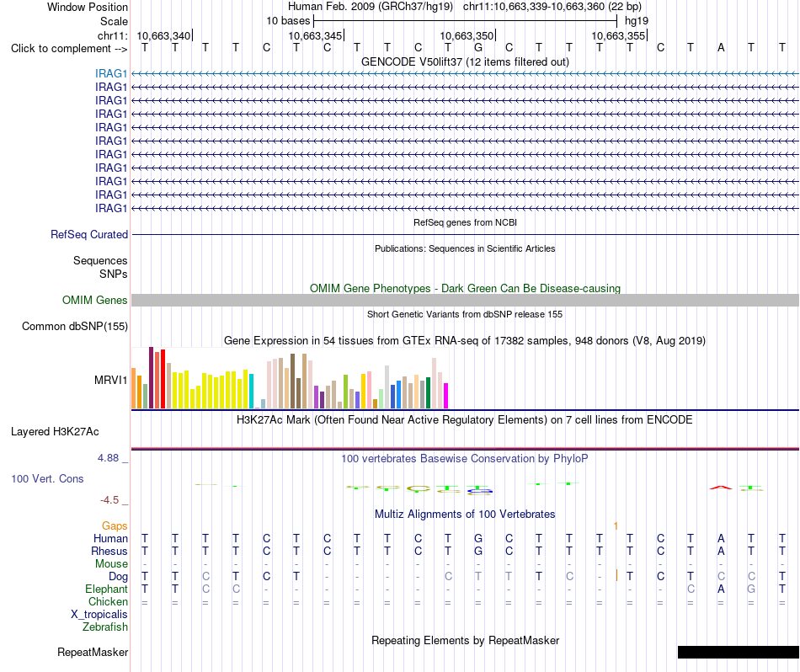This screenshot has height=672, width=800.
Task: Click the H3K27Ac Mark ENCODE track title
Action: (x=465, y=420)
